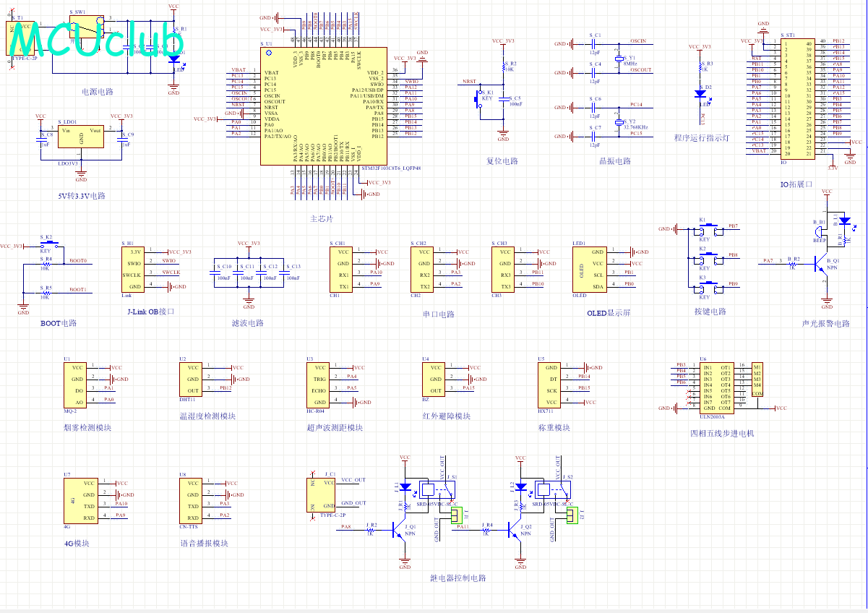Select the CN-TTS voice block U8
This screenshot has height=613, width=868.
(192, 501)
